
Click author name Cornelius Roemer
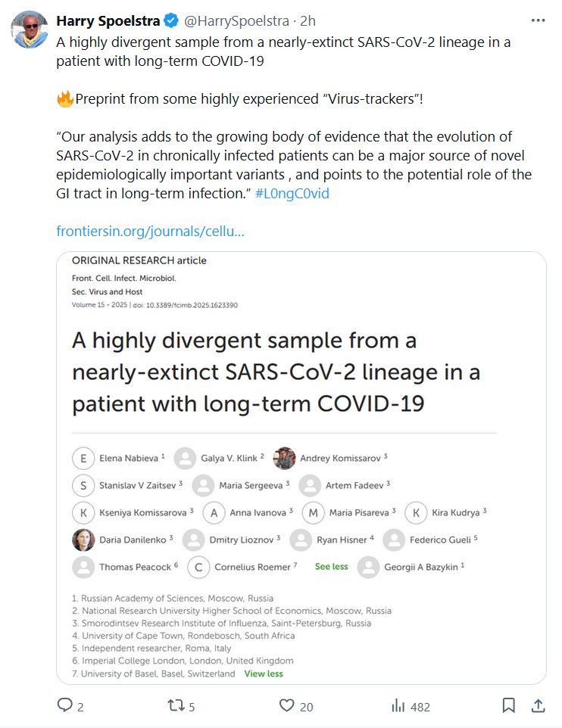[252, 567]
